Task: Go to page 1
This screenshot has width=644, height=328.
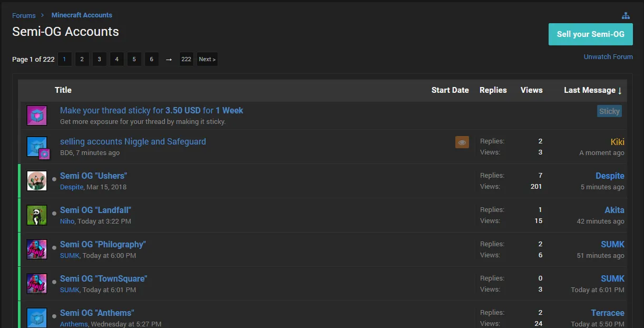Action: [x=64, y=59]
